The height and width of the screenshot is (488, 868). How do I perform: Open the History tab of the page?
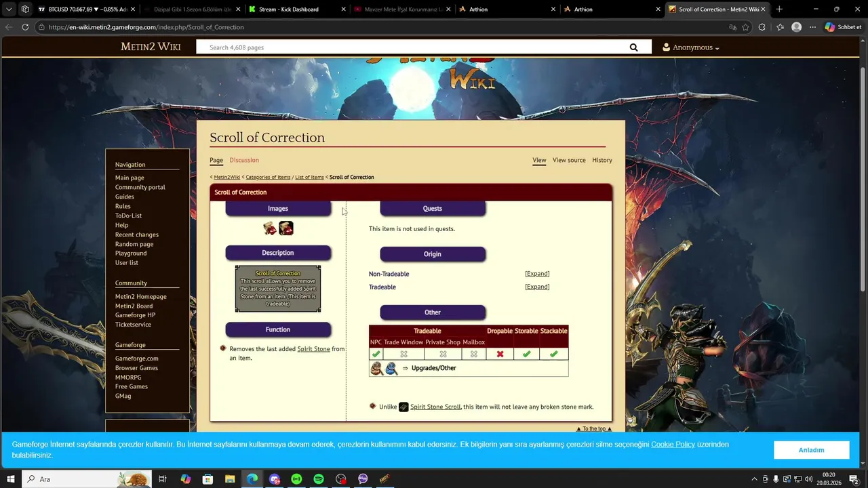[x=602, y=160]
